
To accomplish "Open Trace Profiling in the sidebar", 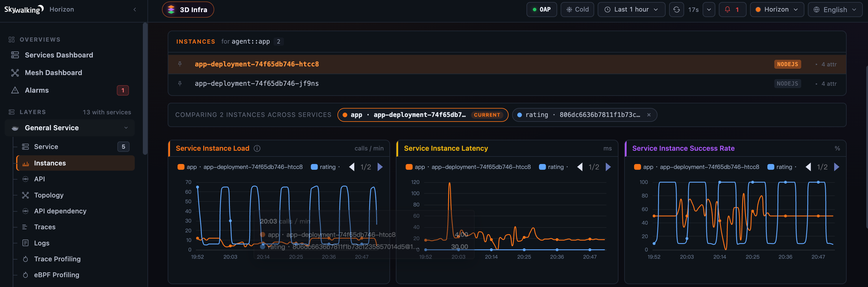I will [57, 259].
